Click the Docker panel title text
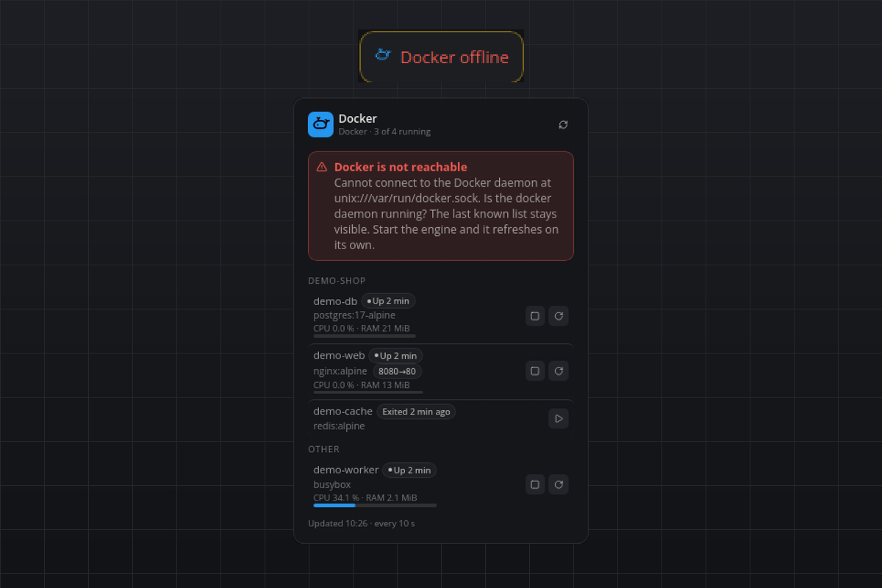The width and height of the screenshot is (882, 588). tap(358, 118)
